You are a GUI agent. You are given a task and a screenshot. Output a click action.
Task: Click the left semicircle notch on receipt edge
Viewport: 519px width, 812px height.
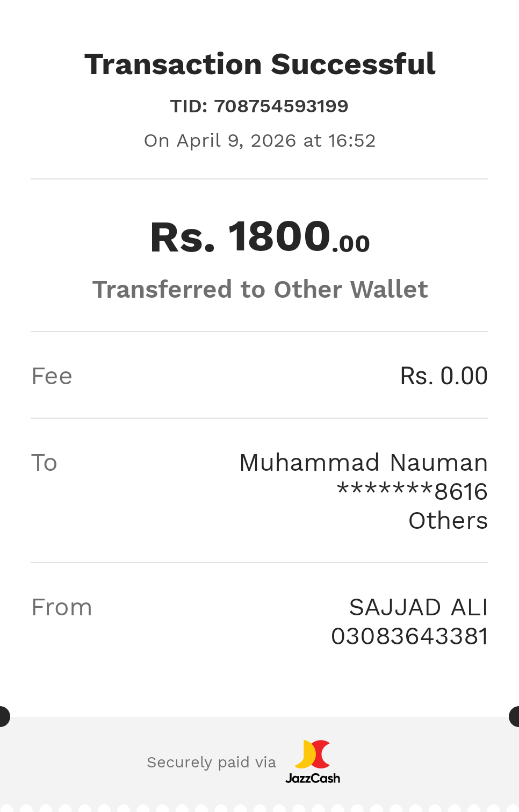4,717
